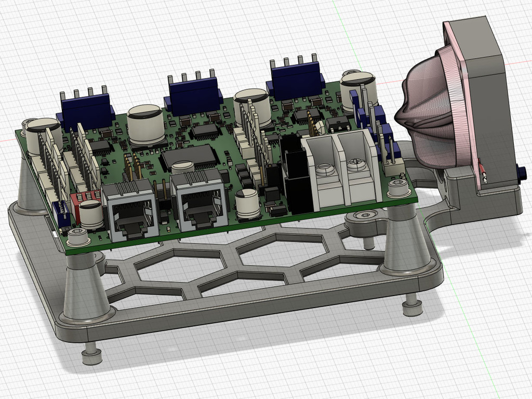532x399 pixels.
Task: Select the socket screw beside left RJ45
Action: click(x=78, y=236)
